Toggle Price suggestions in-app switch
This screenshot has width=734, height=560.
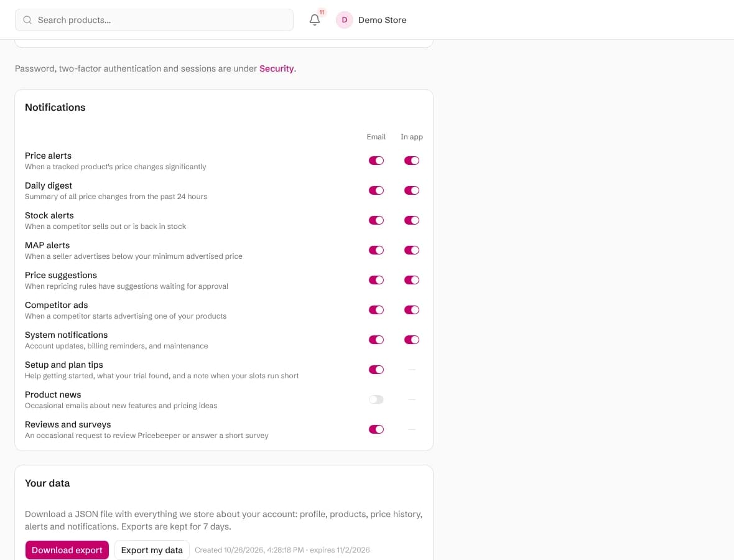[411, 280]
